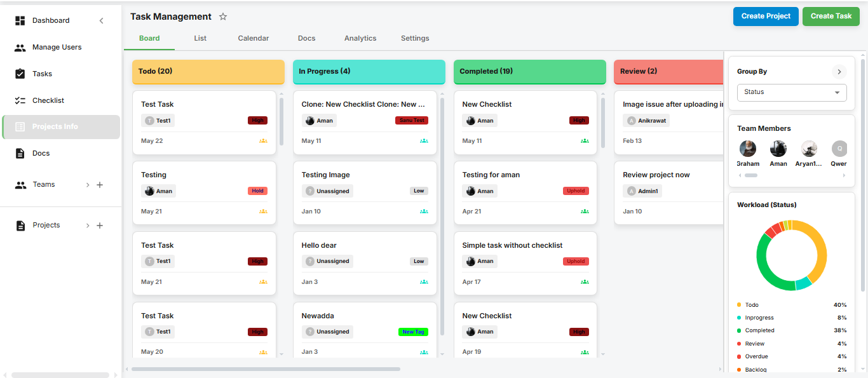Click team icon on Test Task May 22
Image resolution: width=868 pixels, height=378 pixels.
click(x=263, y=141)
